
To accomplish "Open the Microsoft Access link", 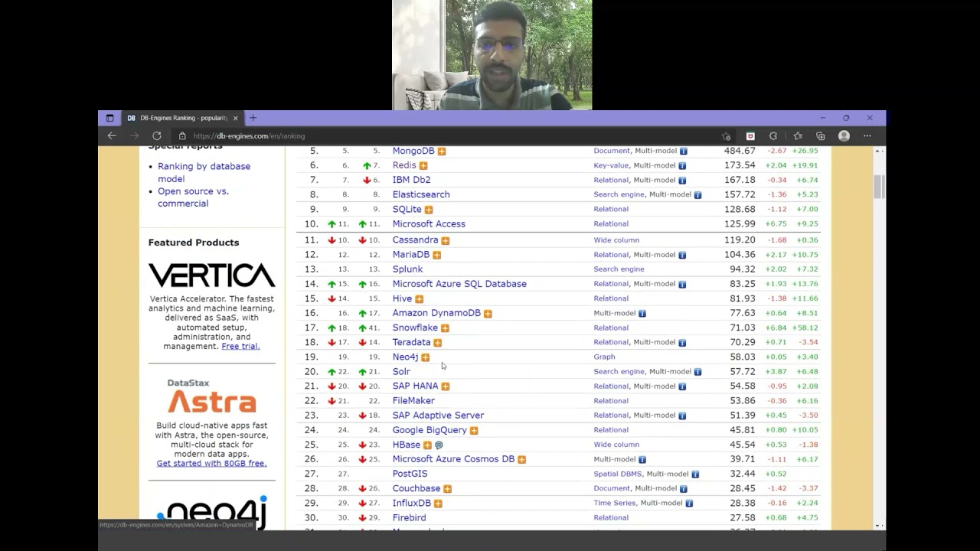I will (429, 223).
